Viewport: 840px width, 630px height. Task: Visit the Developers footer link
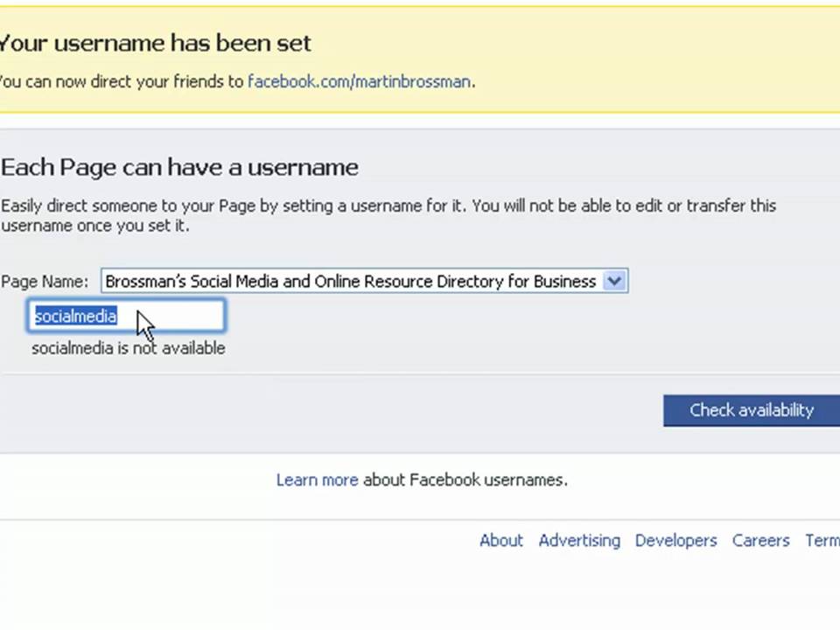coord(675,541)
